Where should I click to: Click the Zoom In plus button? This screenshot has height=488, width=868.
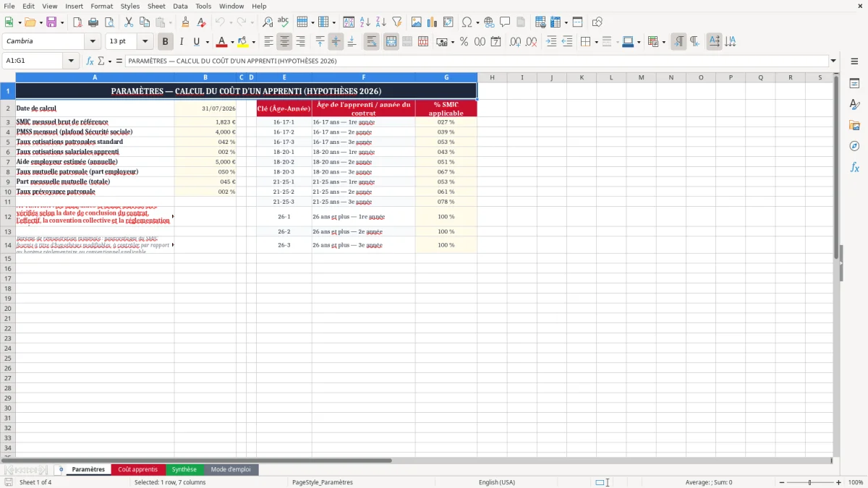(839, 482)
